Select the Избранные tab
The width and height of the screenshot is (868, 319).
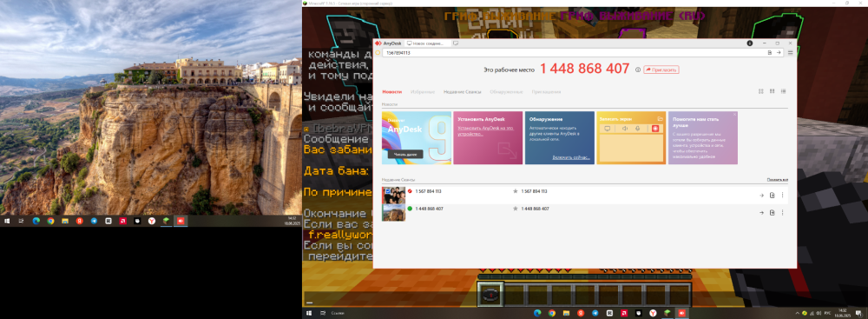point(423,91)
